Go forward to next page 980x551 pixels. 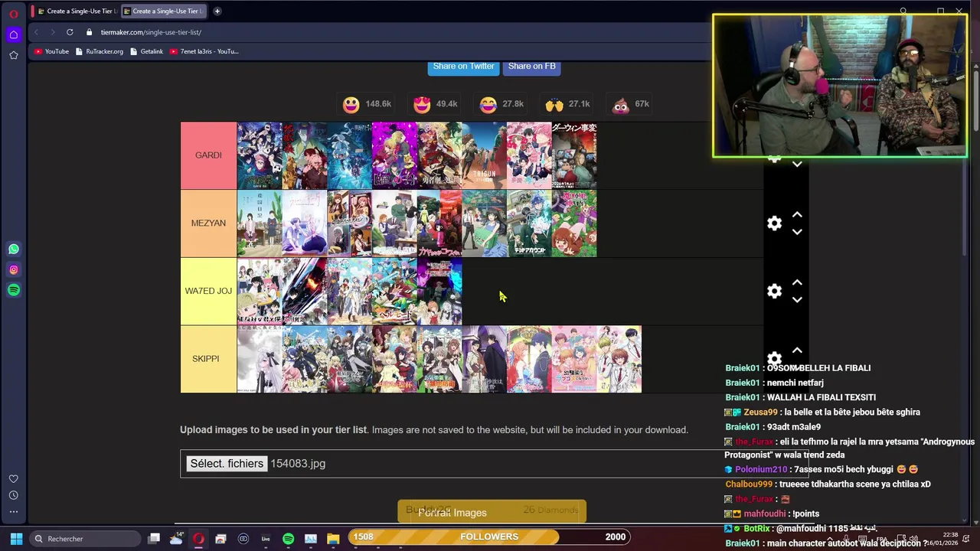click(x=53, y=32)
